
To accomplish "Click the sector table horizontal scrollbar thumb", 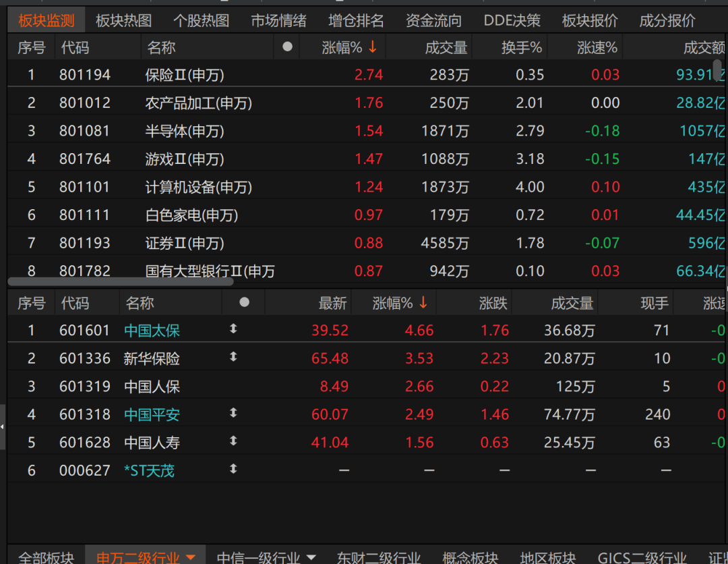I will pyautogui.click(x=121, y=281).
